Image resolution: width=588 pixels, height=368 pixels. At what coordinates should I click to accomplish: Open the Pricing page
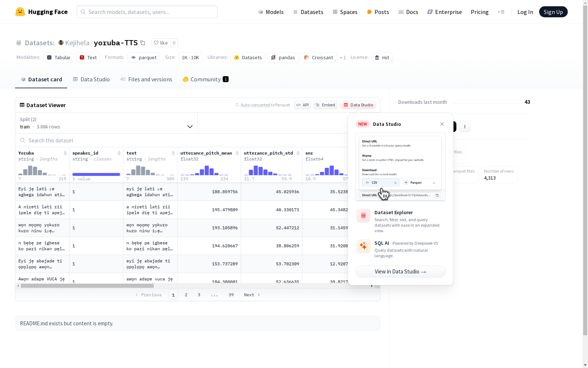click(480, 12)
